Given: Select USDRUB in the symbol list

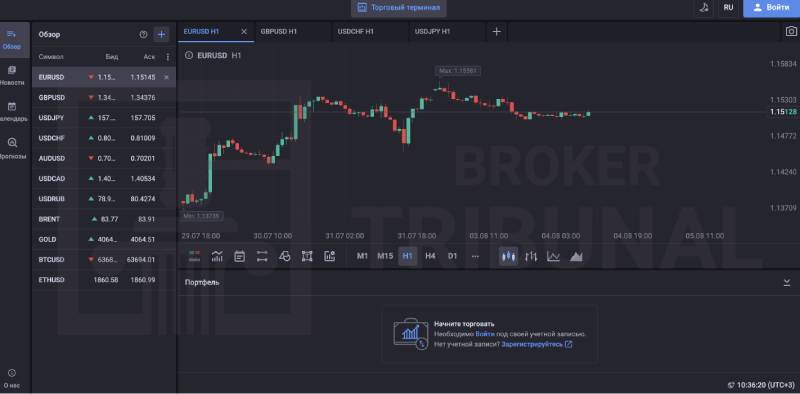Looking at the screenshot, I should (104, 199).
